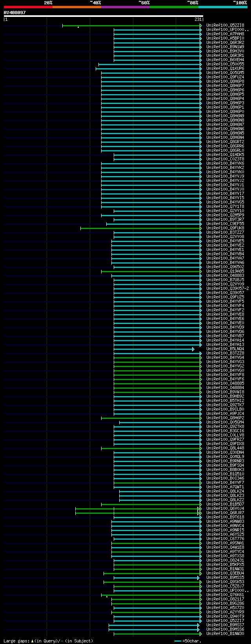Pick subject UniRef100_B3GCI6
251x644 pixels.
click(x=225, y=431)
